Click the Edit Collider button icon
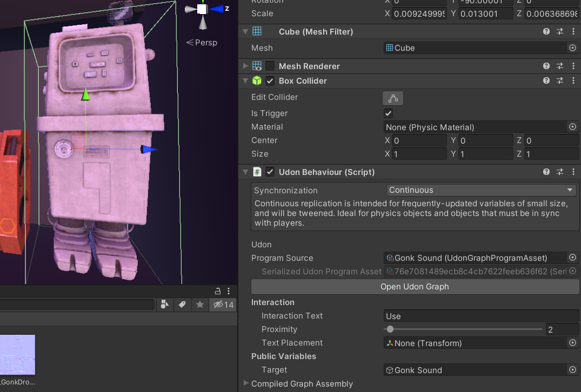Viewport: 581px width, 392px height. tap(393, 98)
